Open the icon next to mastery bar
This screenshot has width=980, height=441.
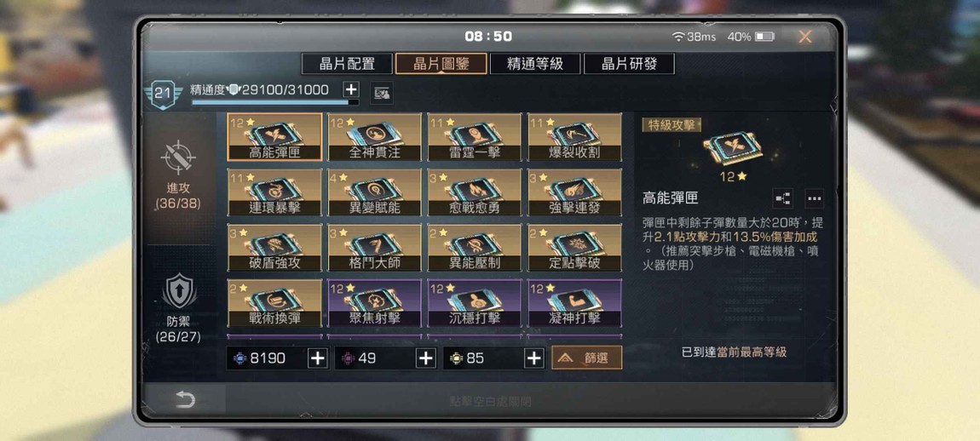pyautogui.click(x=382, y=94)
